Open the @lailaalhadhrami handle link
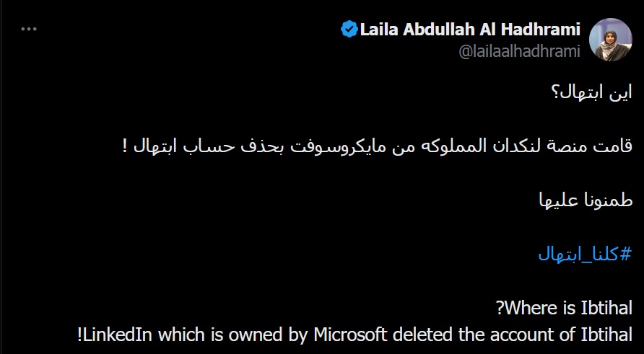Screen dimensions: 644x354 [519, 52]
